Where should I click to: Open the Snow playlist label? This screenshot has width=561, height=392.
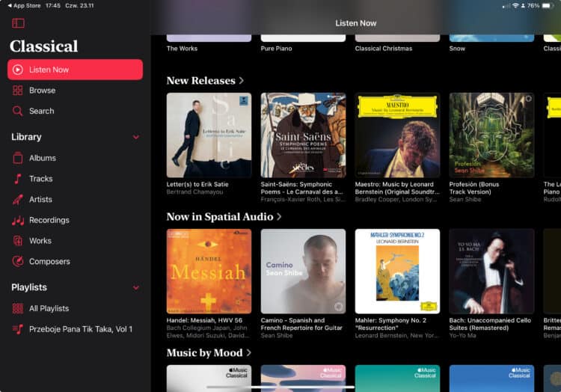(457, 49)
